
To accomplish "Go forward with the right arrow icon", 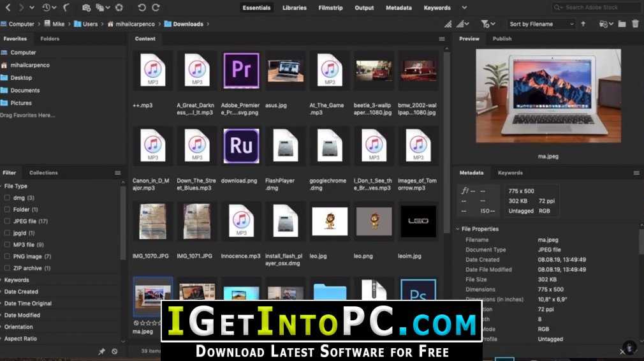I will (21, 8).
